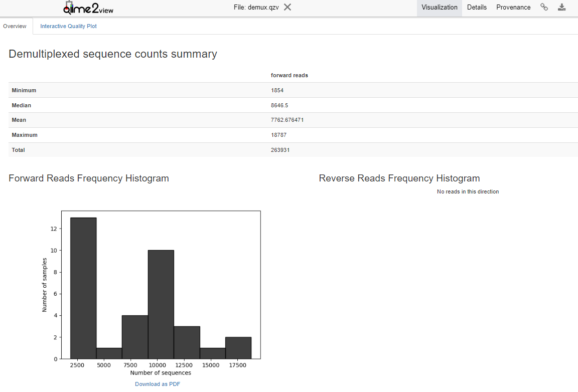The image size is (578, 392).
Task: Click the Median value 8646.5
Action: pyautogui.click(x=279, y=105)
